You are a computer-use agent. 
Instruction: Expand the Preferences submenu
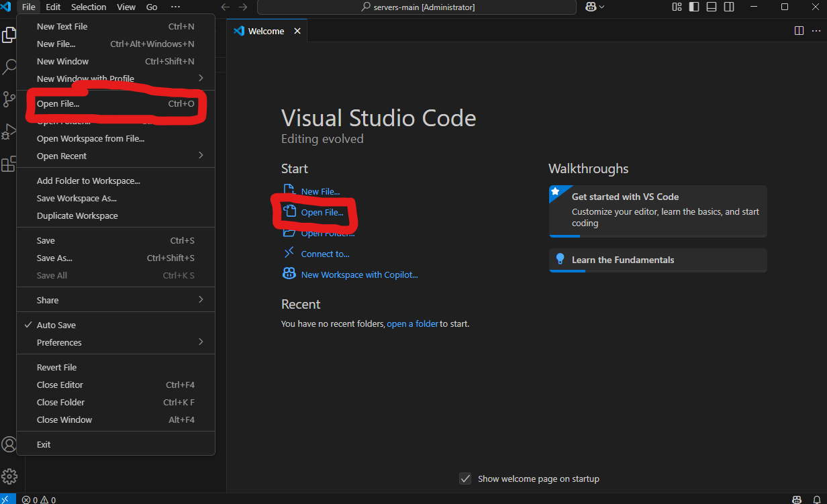pyautogui.click(x=115, y=342)
